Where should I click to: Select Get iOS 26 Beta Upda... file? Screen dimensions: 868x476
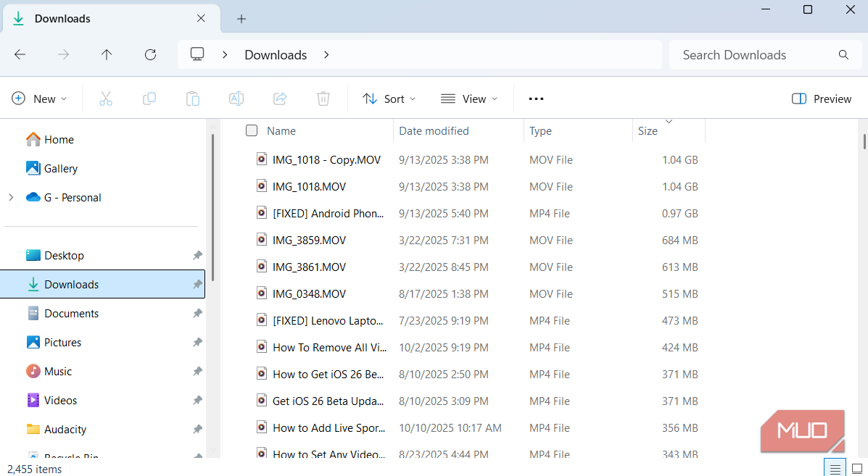click(328, 401)
